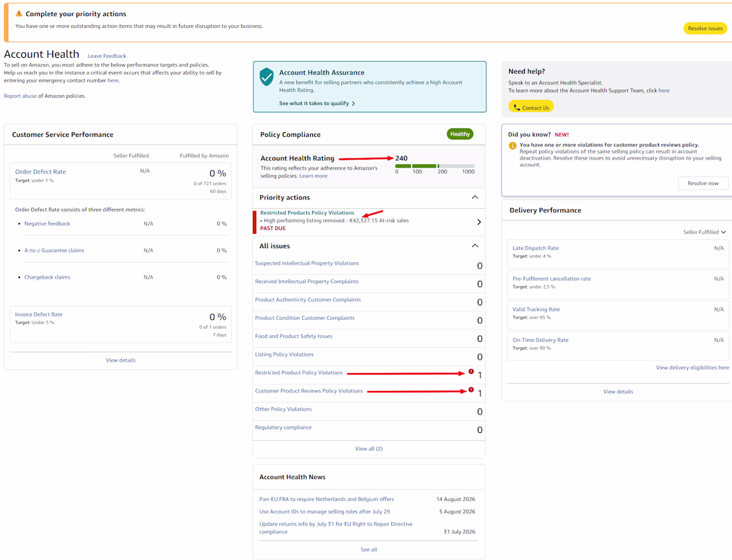Viewport: 732px width, 560px height.
Task: Click the Resolve now button
Action: tap(703, 183)
